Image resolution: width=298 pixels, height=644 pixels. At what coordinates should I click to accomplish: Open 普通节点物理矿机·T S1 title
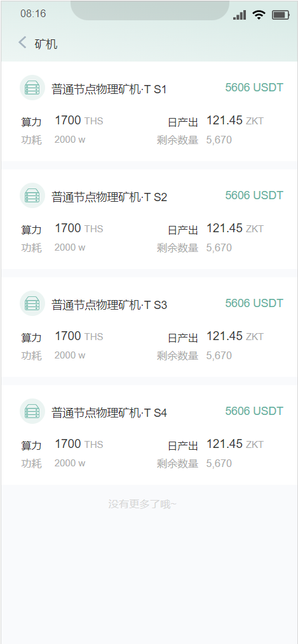pos(109,89)
